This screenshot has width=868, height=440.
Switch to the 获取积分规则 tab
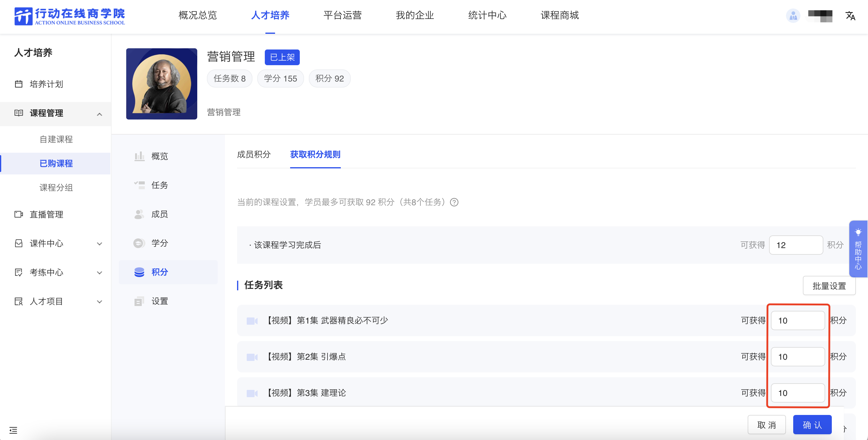[315, 155]
